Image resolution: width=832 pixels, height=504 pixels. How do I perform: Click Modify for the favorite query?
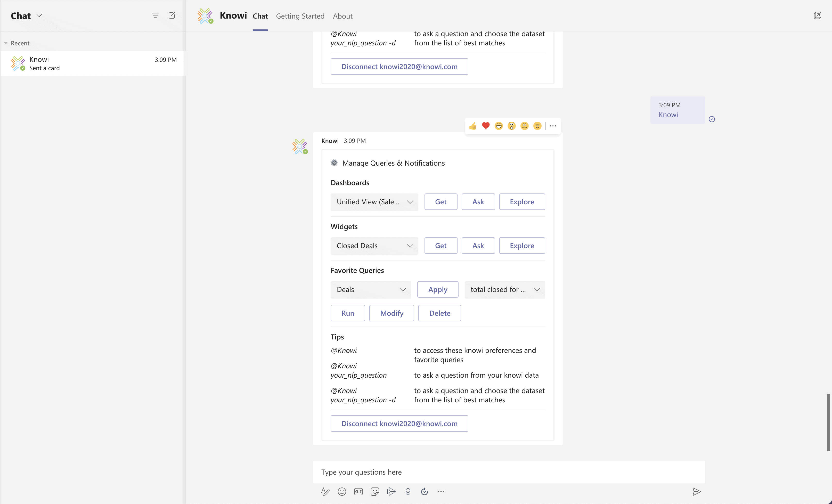(392, 313)
